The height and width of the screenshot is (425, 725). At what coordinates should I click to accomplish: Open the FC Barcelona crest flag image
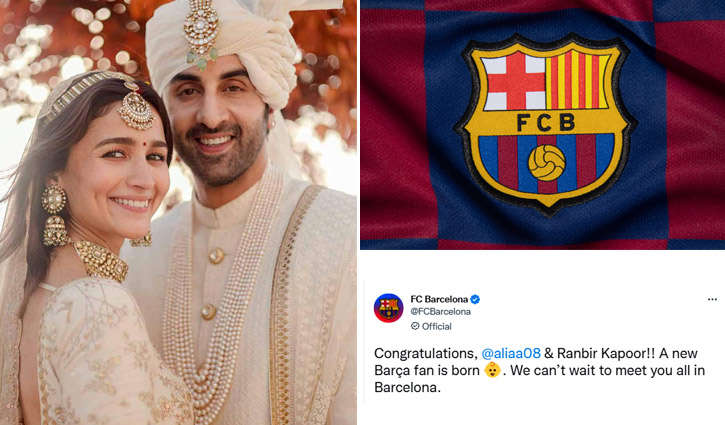click(x=542, y=125)
